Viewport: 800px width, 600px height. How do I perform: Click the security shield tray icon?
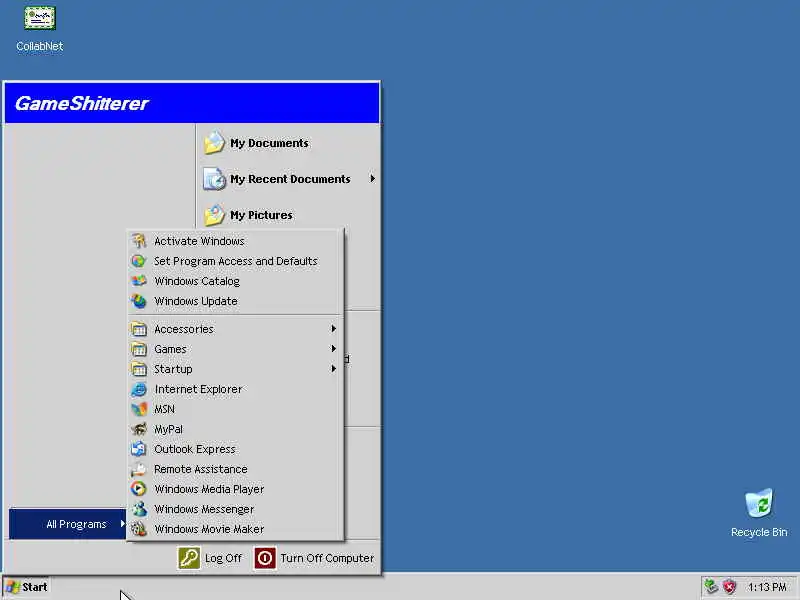coord(729,587)
